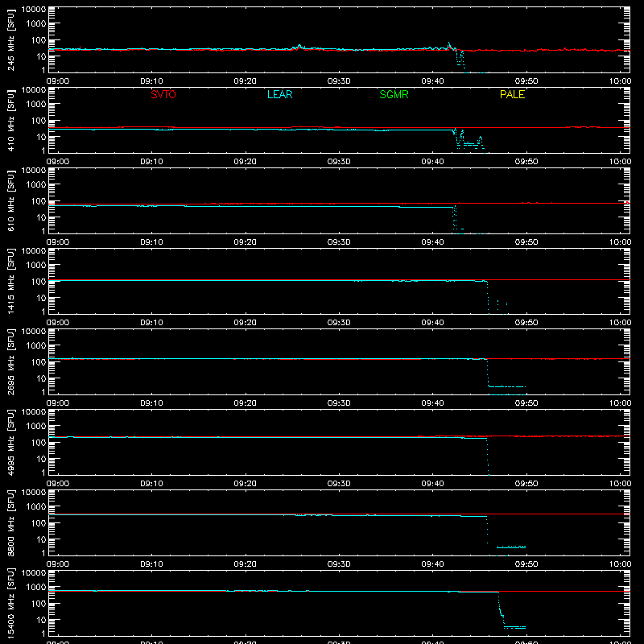Click the yellow PALE station label
Viewport: 644px width, 644px height.
512,94
